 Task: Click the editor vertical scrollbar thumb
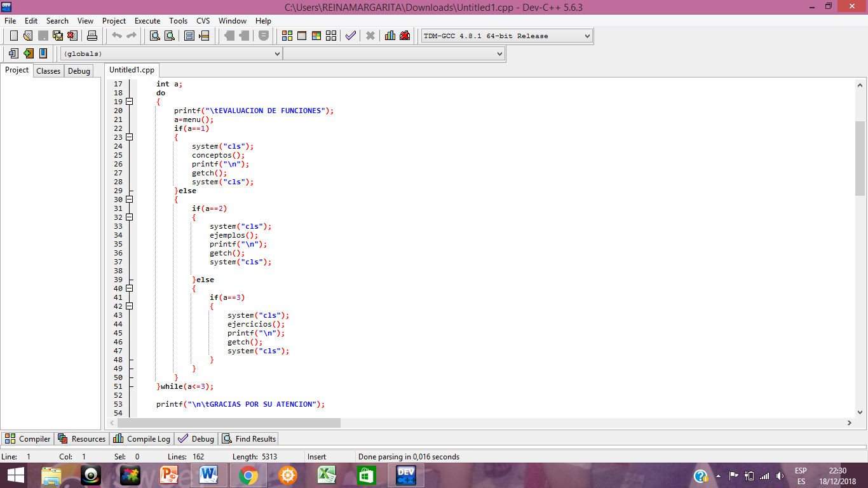[860, 159]
